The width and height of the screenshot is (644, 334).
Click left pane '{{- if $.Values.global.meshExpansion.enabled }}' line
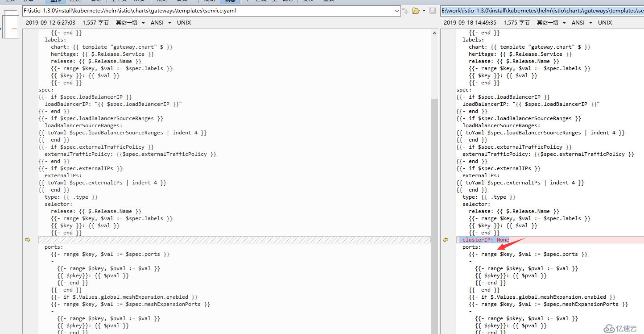[124, 297]
